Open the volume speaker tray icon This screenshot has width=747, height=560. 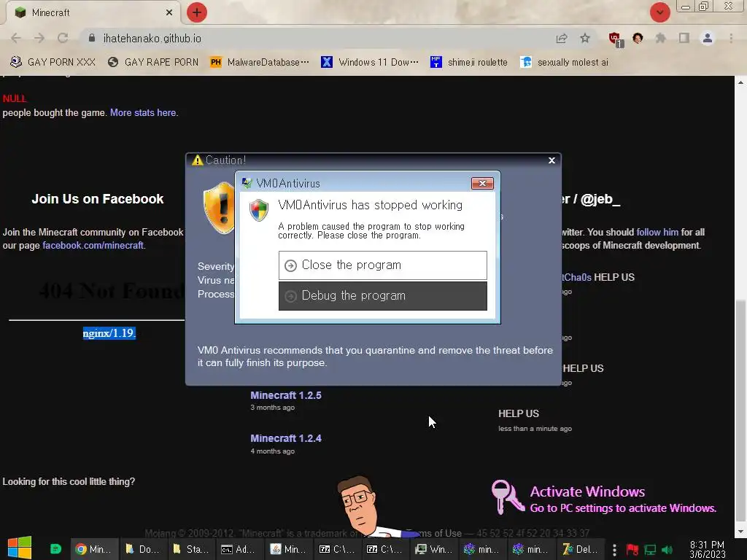click(667, 550)
